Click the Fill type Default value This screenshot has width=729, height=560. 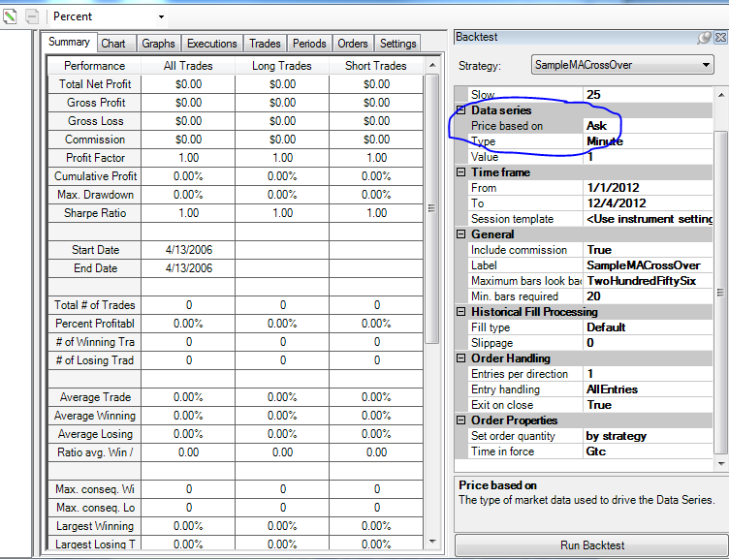648,327
